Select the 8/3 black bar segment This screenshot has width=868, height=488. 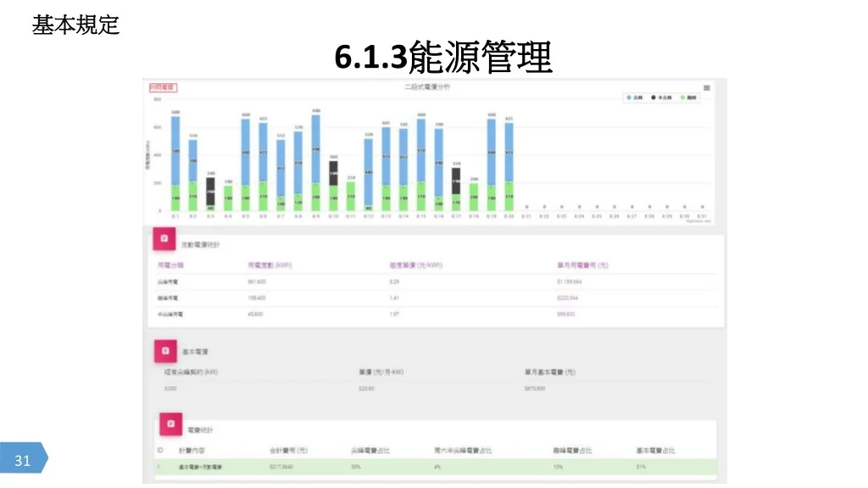tap(211, 191)
